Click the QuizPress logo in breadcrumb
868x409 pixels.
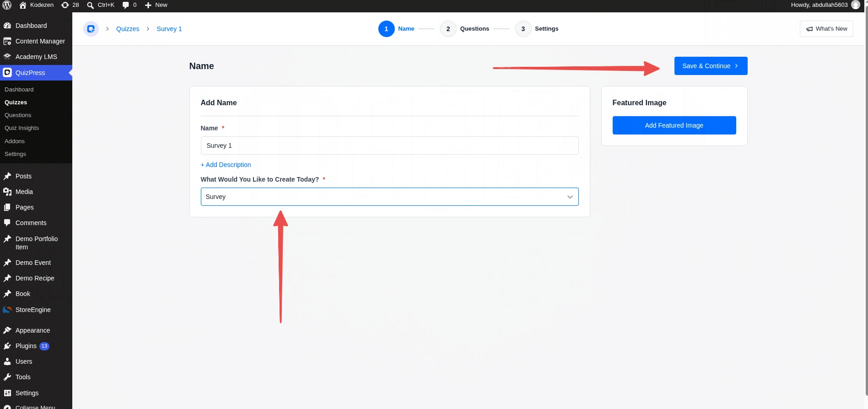point(91,29)
